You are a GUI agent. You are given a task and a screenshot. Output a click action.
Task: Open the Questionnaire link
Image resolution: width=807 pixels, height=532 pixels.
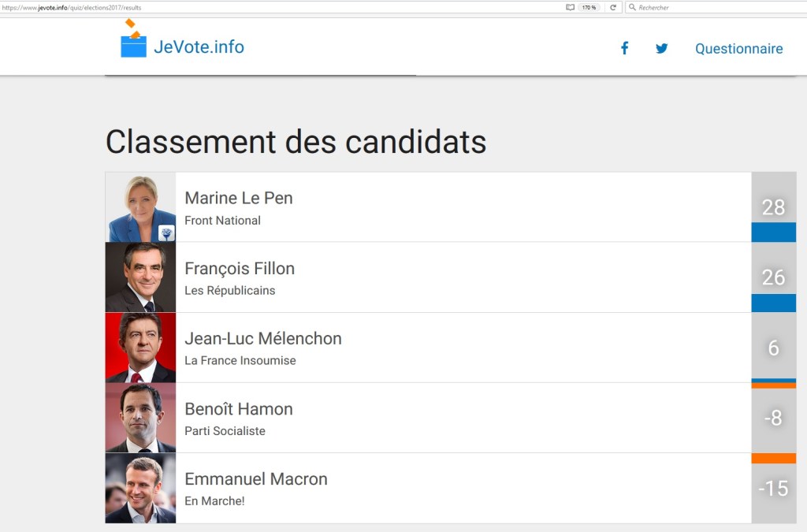[x=738, y=48]
